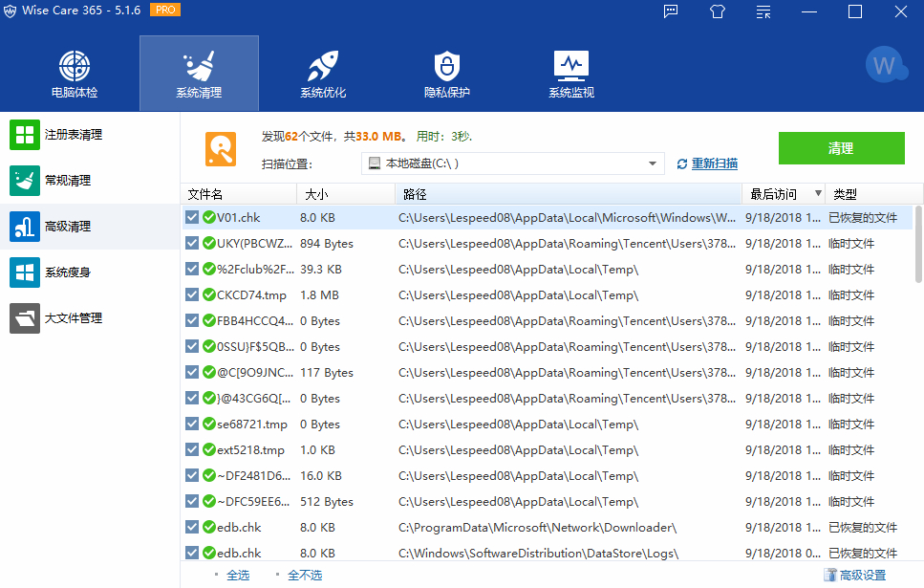924x588 pixels.
Task: Open the skin (shirt) theme icon
Action: [718, 11]
